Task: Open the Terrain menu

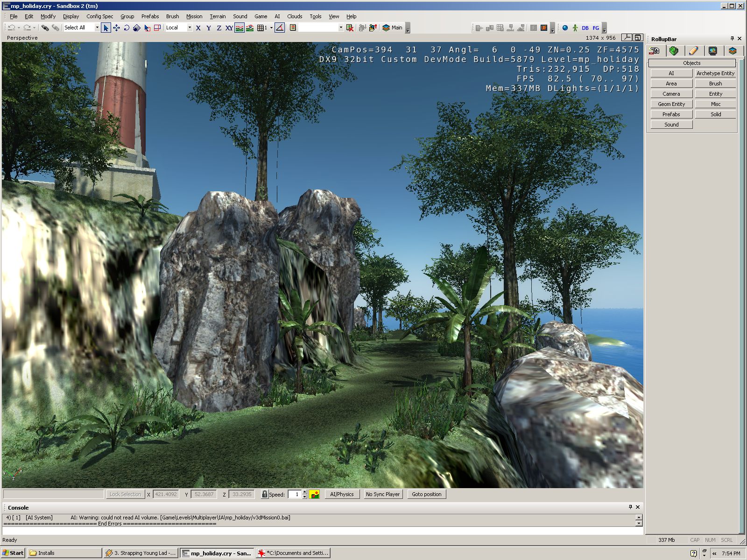Action: [x=218, y=16]
